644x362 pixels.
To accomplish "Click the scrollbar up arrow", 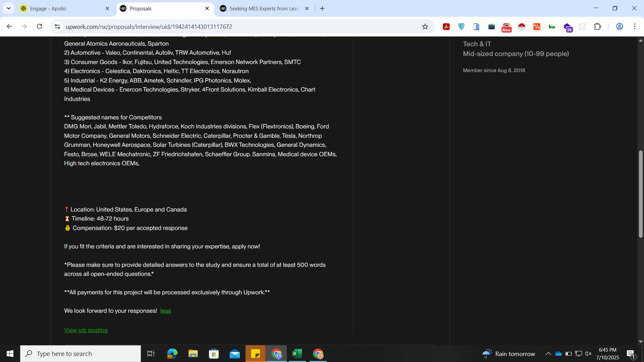I will (x=640, y=41).
